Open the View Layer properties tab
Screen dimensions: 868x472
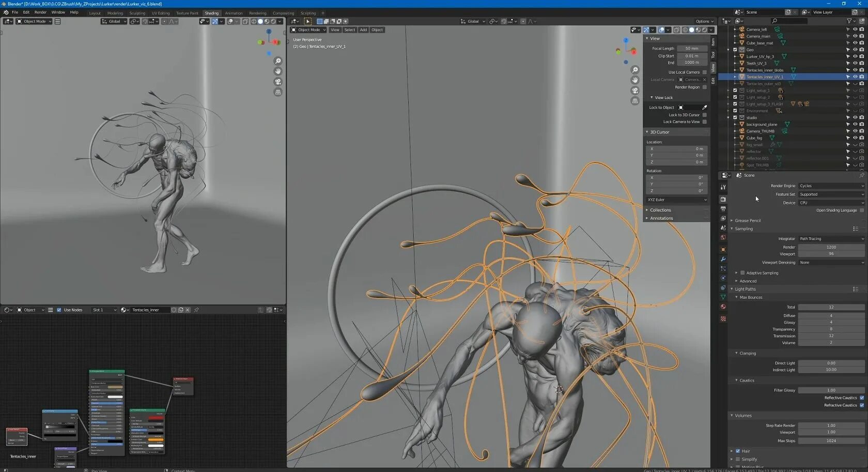click(723, 218)
